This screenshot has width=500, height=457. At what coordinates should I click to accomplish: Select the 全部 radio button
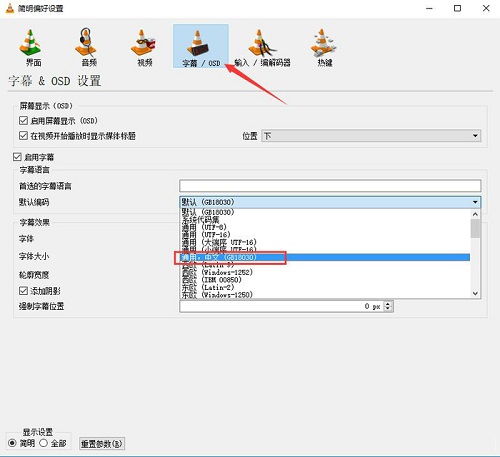44,443
